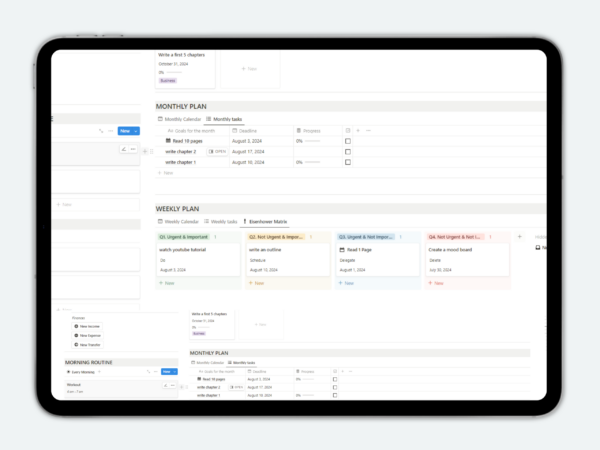Click August 17, 2024 deadline in larger table
Viewport: 600px width, 450px height.
[x=248, y=152]
